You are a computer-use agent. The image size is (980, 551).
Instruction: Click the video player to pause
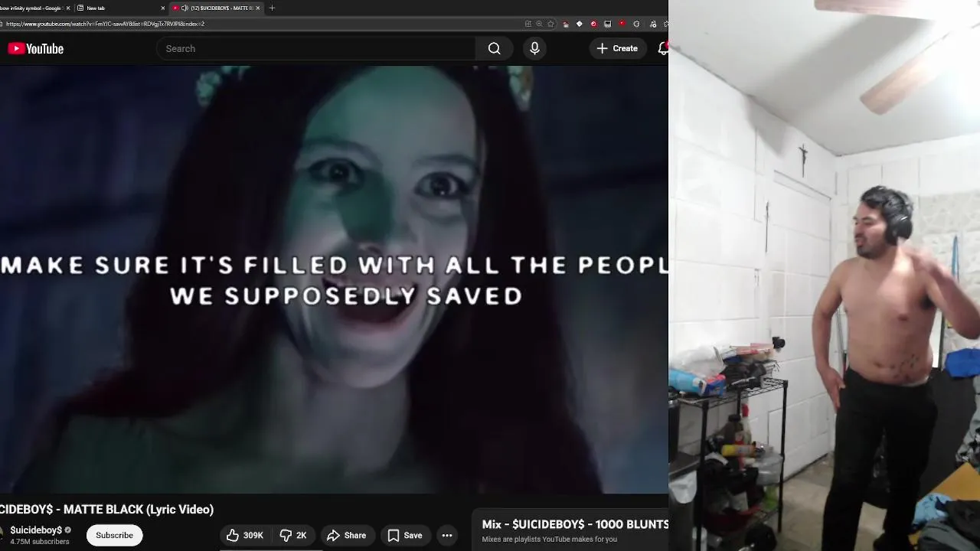(x=334, y=279)
